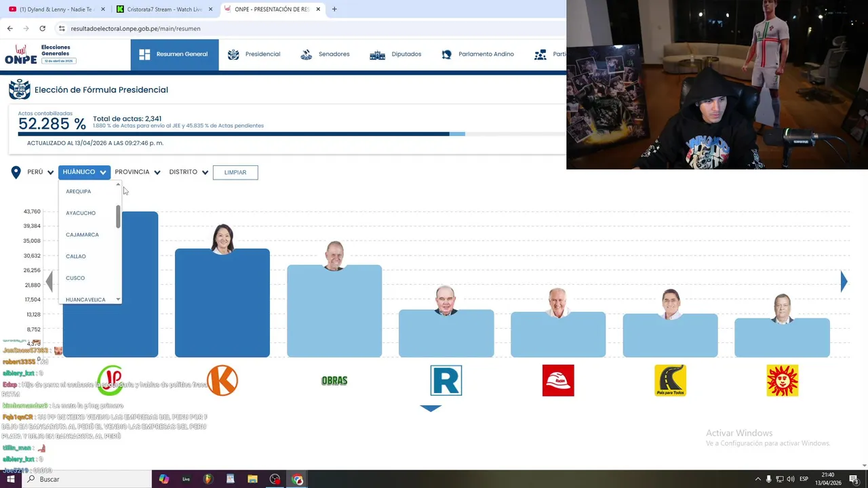Click the actas progress bar
868x488 pixels.
click(x=292, y=134)
